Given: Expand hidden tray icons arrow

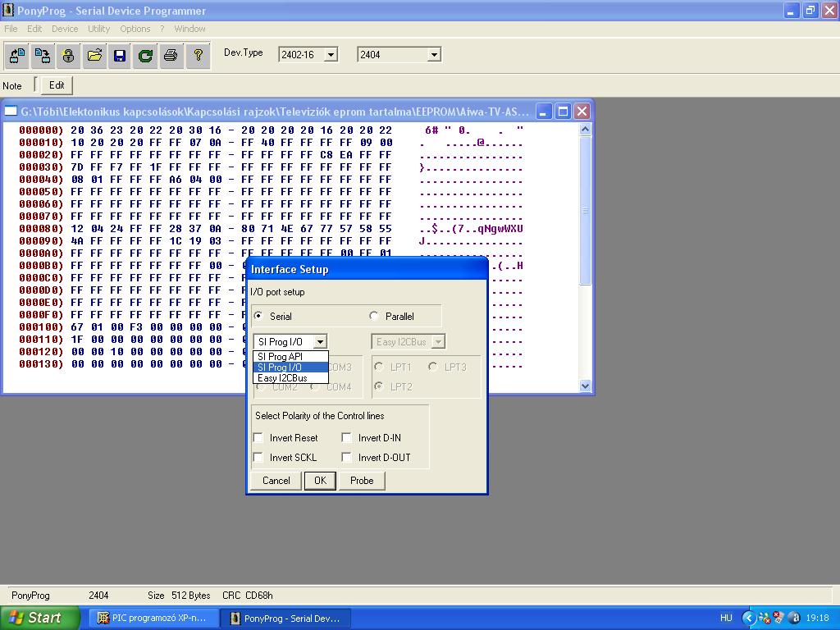Looking at the screenshot, I should (x=748, y=618).
